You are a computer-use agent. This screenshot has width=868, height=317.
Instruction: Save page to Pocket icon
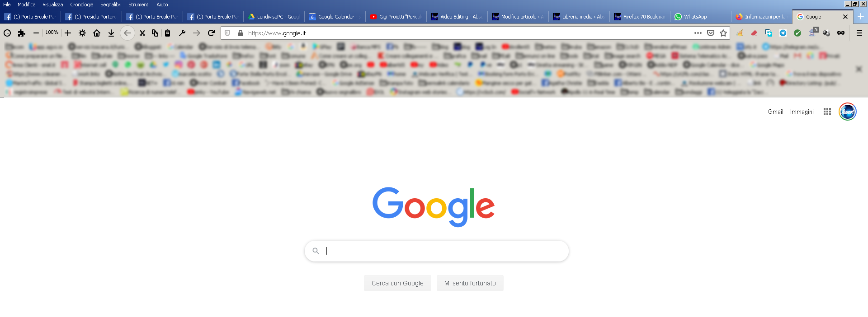[711, 33]
